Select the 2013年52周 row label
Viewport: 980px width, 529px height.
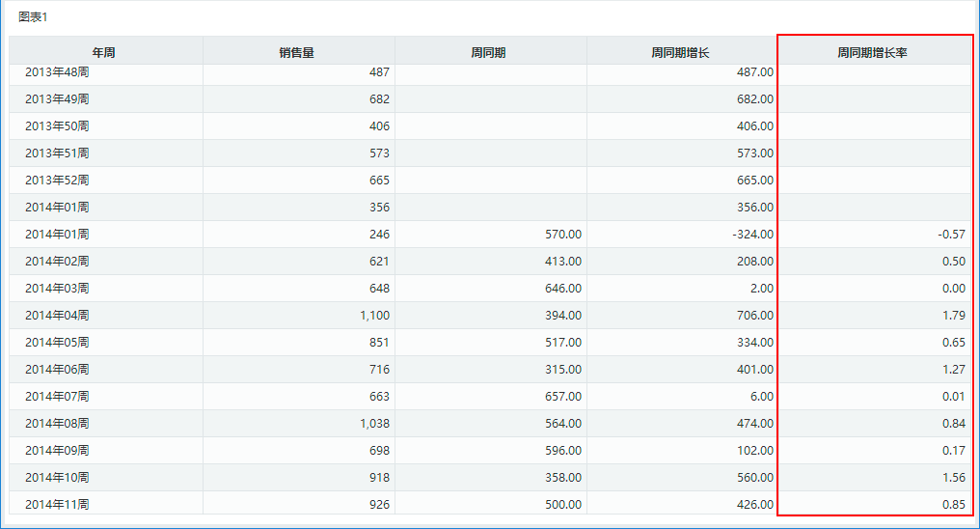coord(57,181)
